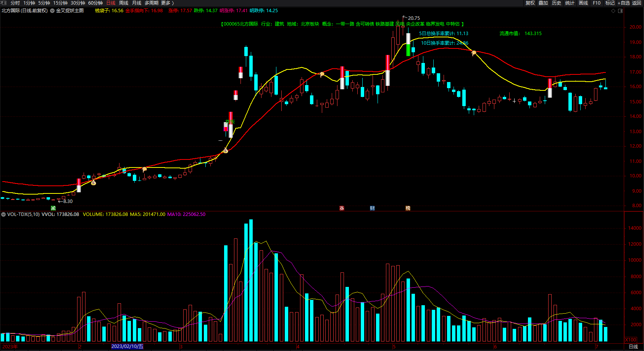Screen dimensions: 644x351
Task: Click the money bag signal near 11.70
Action: point(225,151)
